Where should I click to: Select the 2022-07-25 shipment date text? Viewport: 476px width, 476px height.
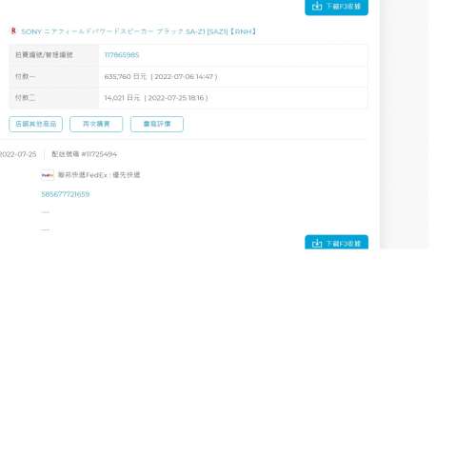18,154
